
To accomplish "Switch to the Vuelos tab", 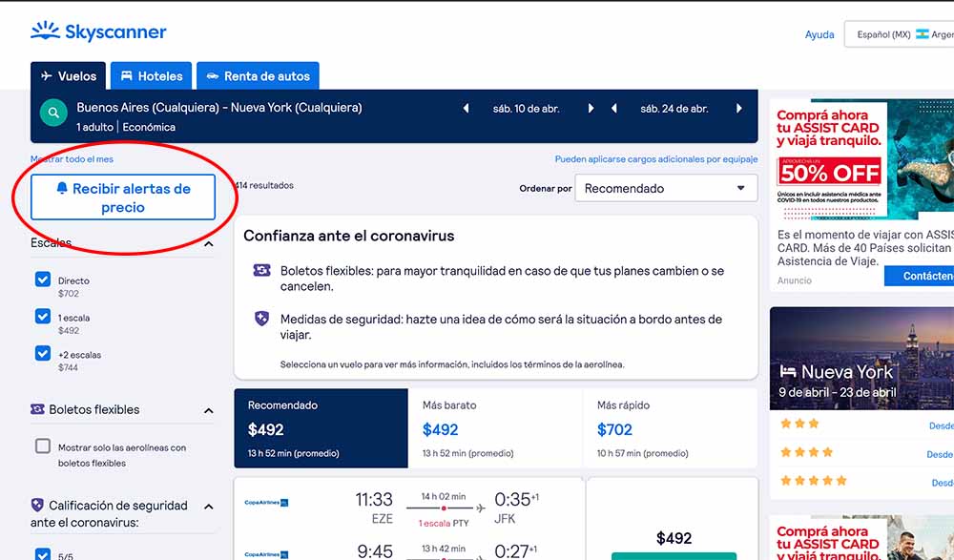I will (68, 76).
